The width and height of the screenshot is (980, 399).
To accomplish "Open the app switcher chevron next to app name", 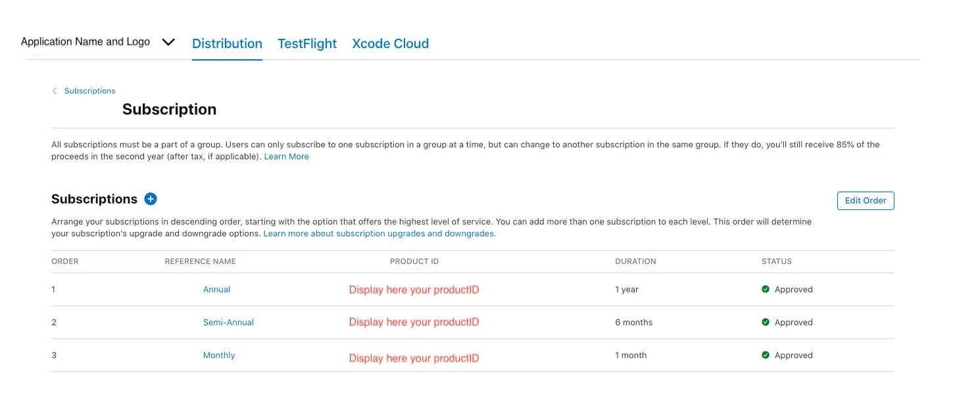I will click(x=168, y=42).
